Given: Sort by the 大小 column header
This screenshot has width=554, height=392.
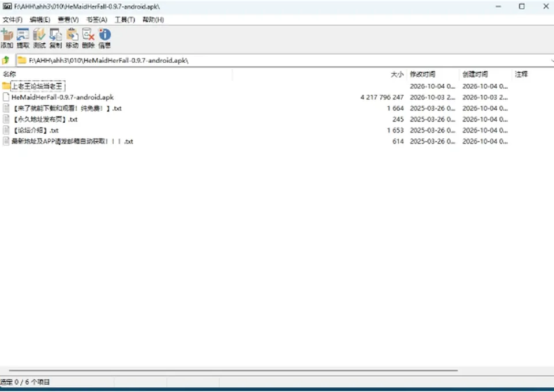Looking at the screenshot, I should point(397,74).
